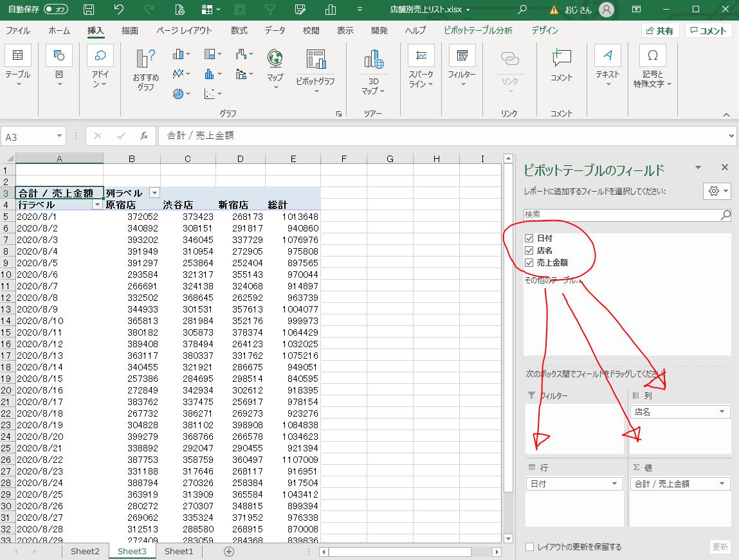
Task: Click the Undo arrow icon
Action: coord(119,10)
